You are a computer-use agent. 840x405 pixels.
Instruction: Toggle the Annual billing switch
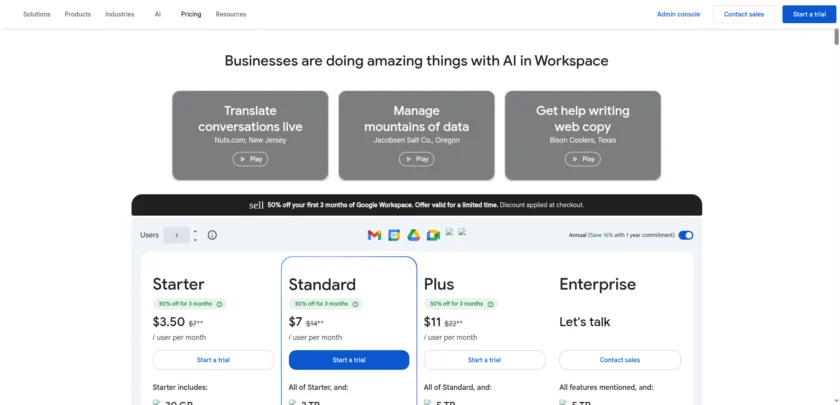686,235
